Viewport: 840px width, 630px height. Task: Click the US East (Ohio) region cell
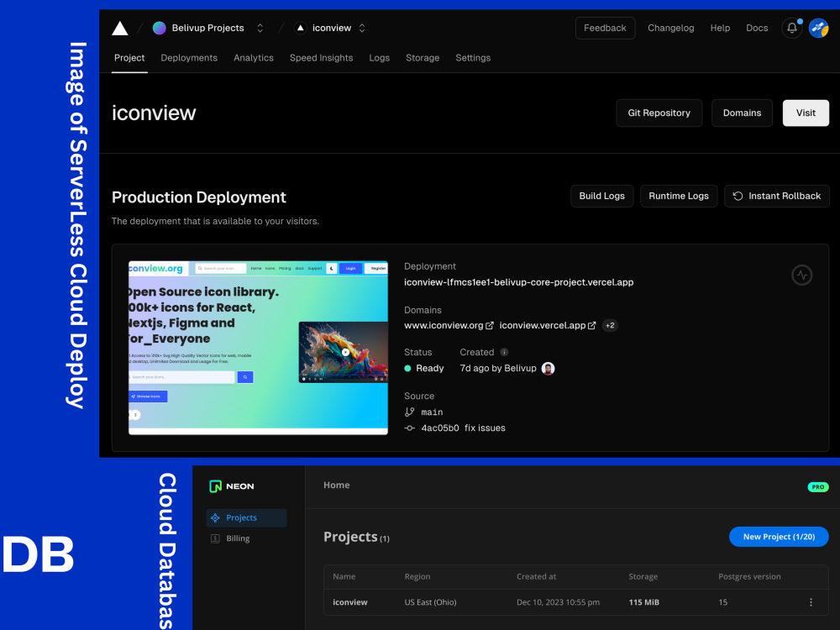430,602
